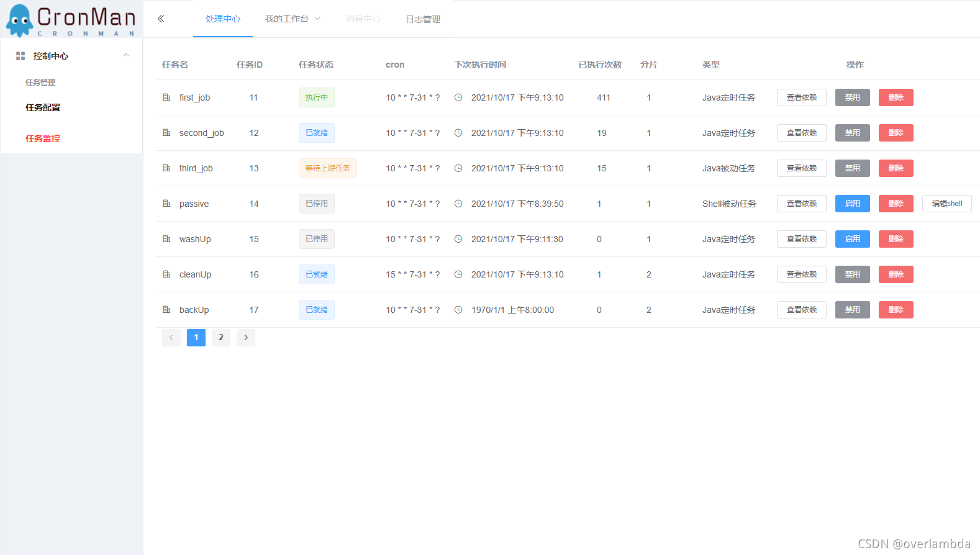Click the 控制中心 grid icon
This screenshot has height=555, width=980.
(20, 56)
